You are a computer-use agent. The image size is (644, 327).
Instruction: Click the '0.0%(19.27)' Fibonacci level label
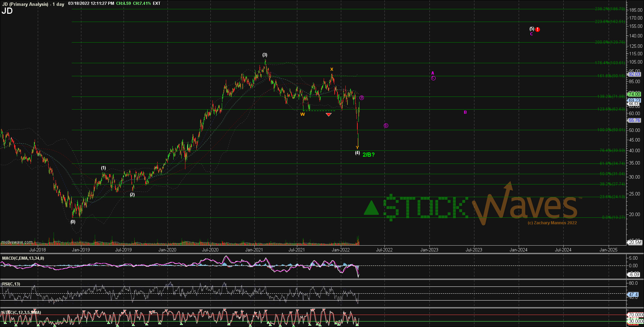(613, 217)
